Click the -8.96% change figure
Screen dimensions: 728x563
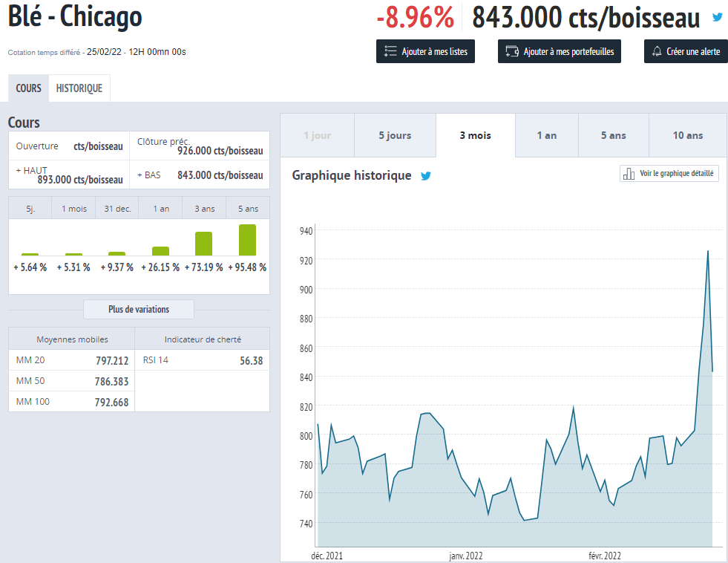point(415,17)
